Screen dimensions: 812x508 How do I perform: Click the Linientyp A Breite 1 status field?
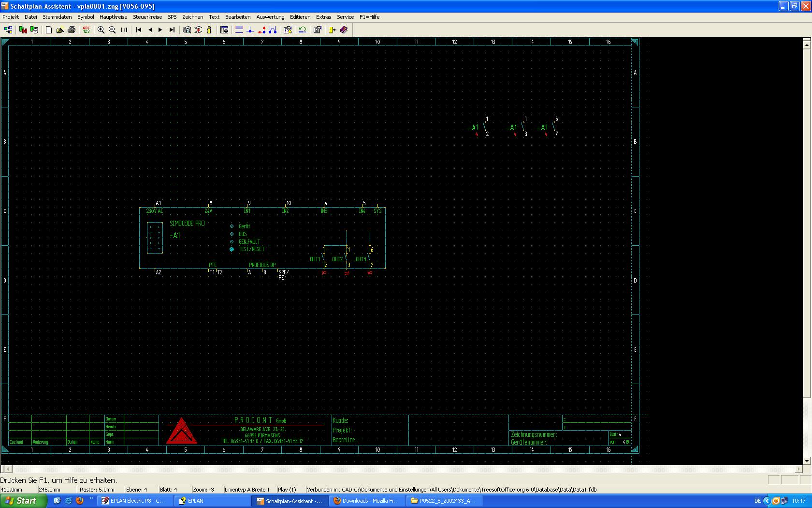[x=249, y=490]
